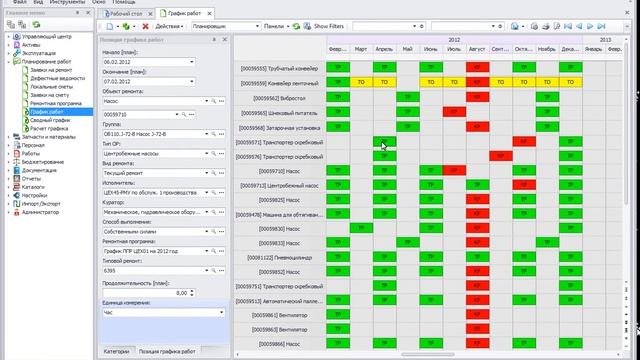Open Сводный график in the tree

point(50,120)
